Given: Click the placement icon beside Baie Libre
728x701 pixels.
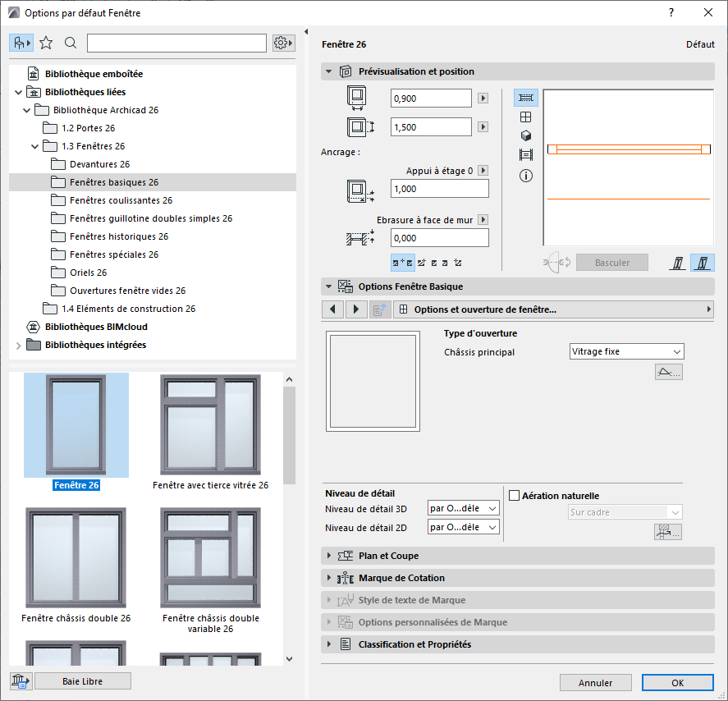Looking at the screenshot, I should [19, 680].
